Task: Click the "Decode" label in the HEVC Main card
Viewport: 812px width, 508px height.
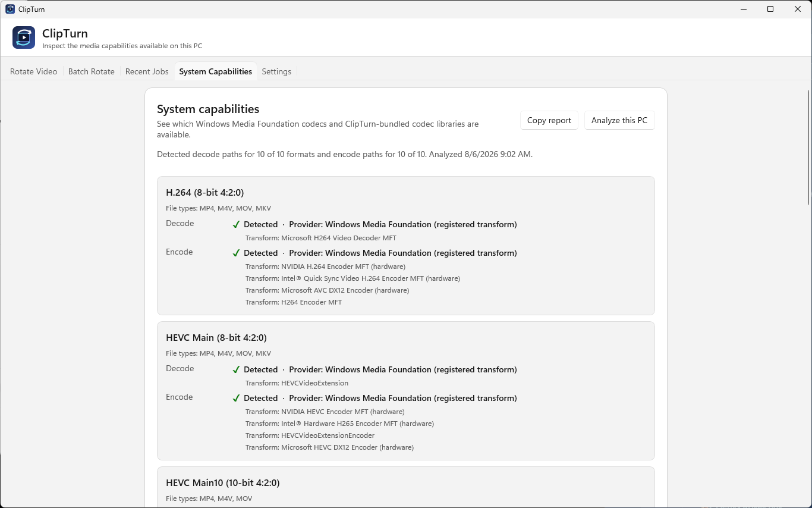Action: [180, 369]
